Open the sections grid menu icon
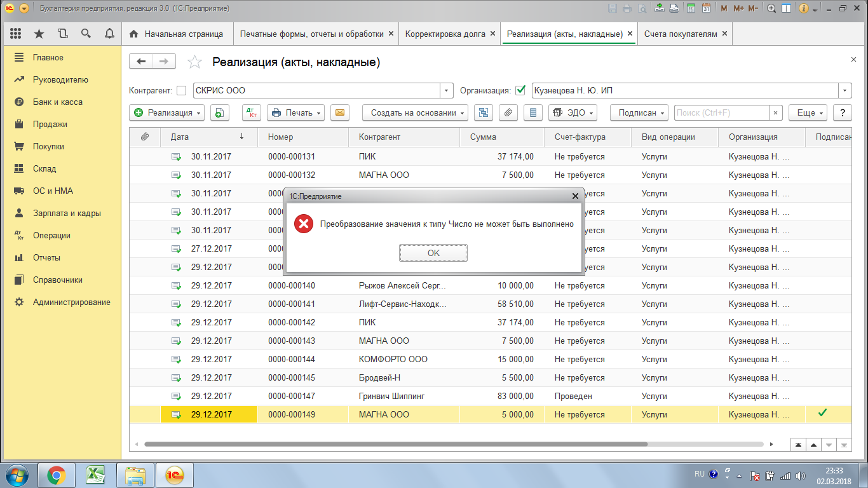The height and width of the screenshot is (488, 868). click(x=16, y=34)
